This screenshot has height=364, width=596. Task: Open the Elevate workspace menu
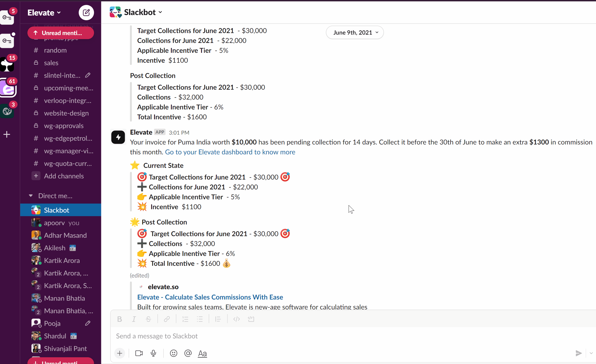click(x=44, y=13)
